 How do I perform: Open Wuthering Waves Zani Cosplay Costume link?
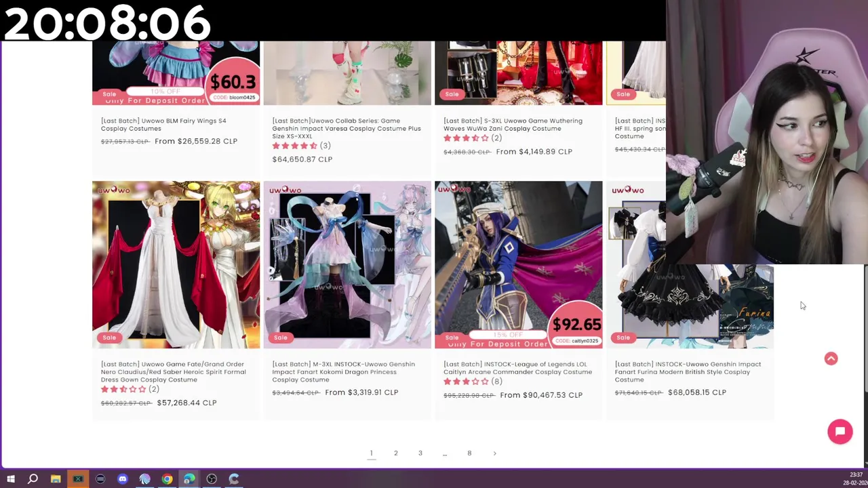[513, 125]
